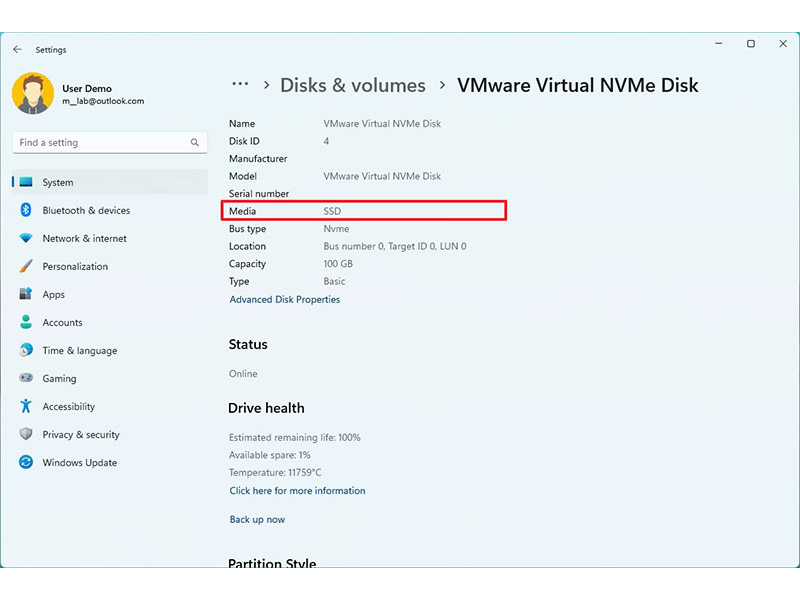800x600 pixels.
Task: Open Advanced Disk Properties link
Action: 285,299
